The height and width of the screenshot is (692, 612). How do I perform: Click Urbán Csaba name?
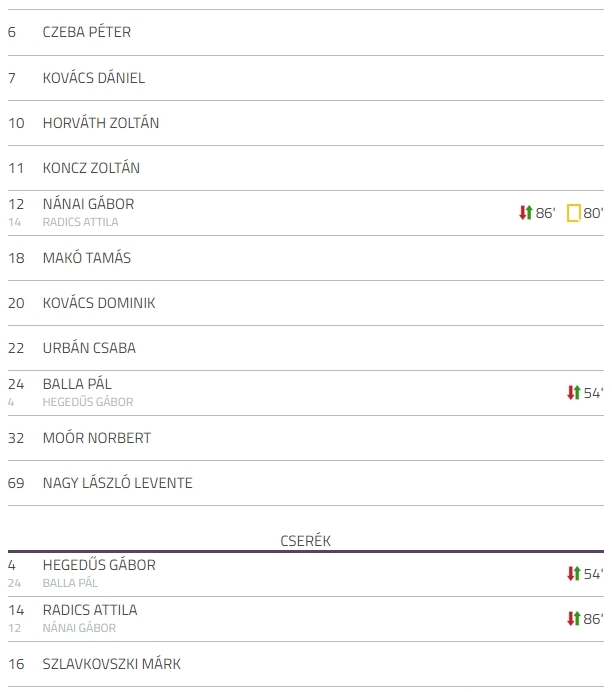click(x=89, y=348)
